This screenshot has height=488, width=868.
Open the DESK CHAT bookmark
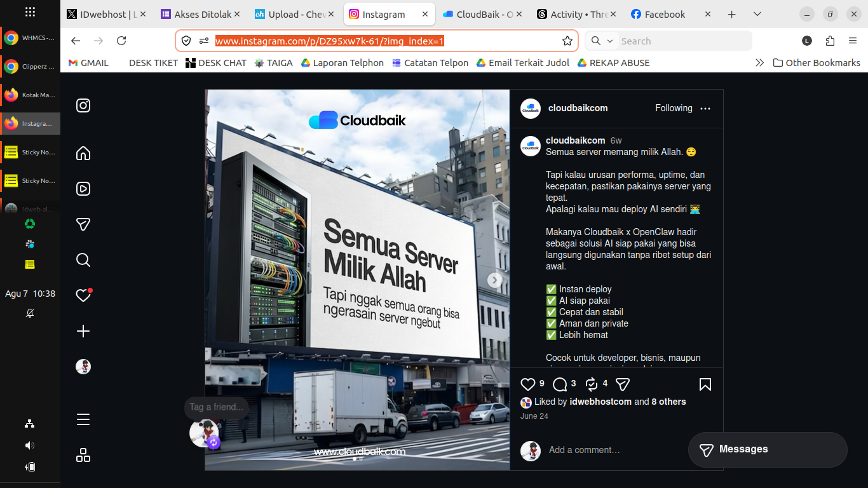[216, 63]
